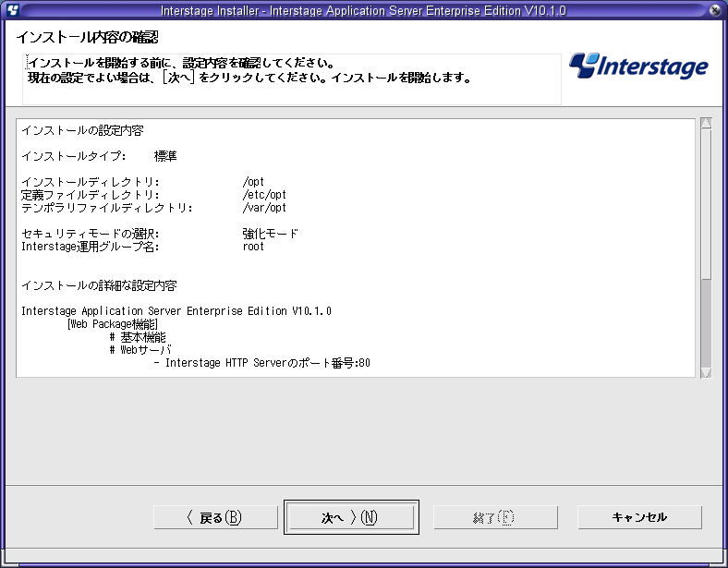Image resolution: width=728 pixels, height=568 pixels.
Task: Click the インストール内容の確認 page title
Action: point(87,37)
